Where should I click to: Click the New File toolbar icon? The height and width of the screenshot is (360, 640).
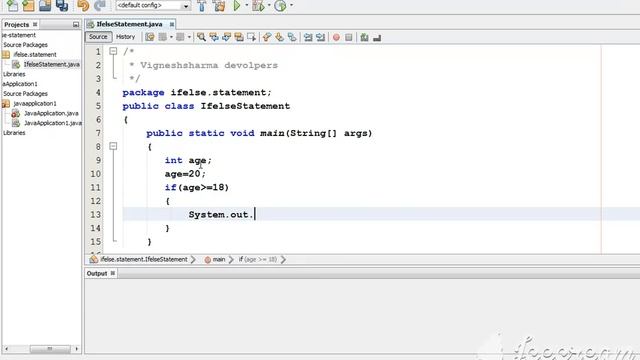click(12, 5)
